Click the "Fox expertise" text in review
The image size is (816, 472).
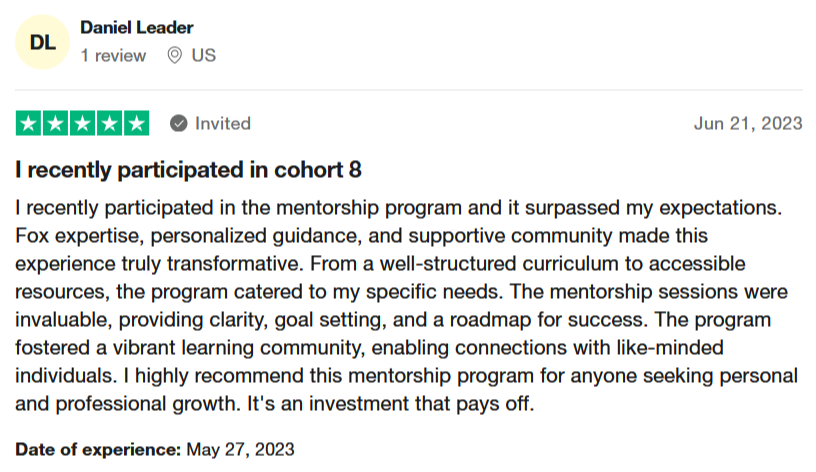tap(69, 238)
